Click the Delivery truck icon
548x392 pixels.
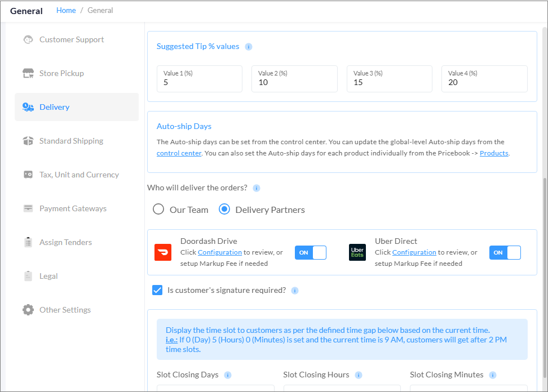(28, 107)
